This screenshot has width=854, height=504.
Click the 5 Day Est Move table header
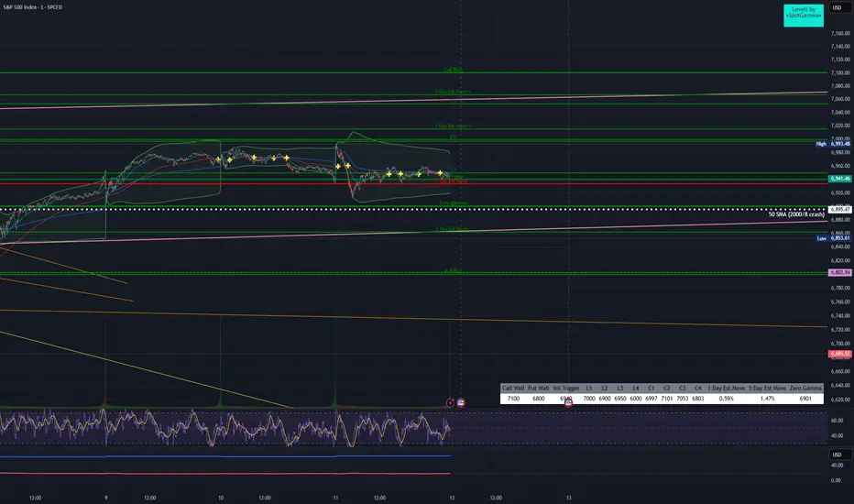[767, 388]
